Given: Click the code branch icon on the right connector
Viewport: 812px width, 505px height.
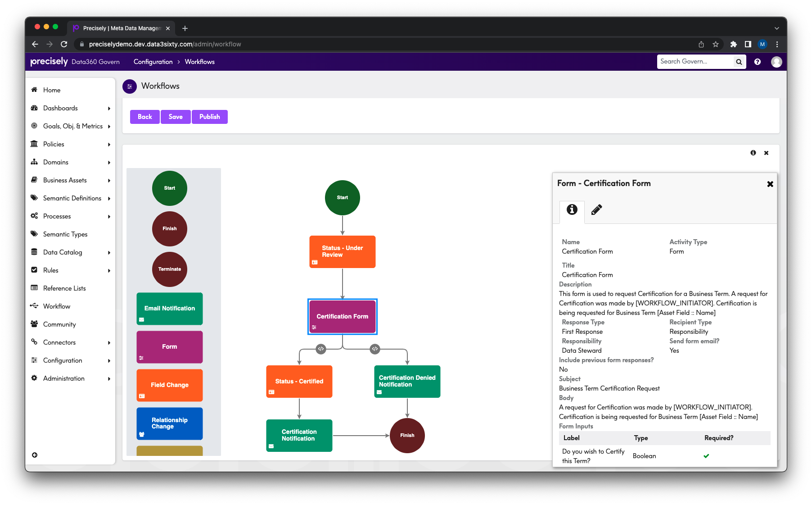Looking at the screenshot, I should click(374, 349).
